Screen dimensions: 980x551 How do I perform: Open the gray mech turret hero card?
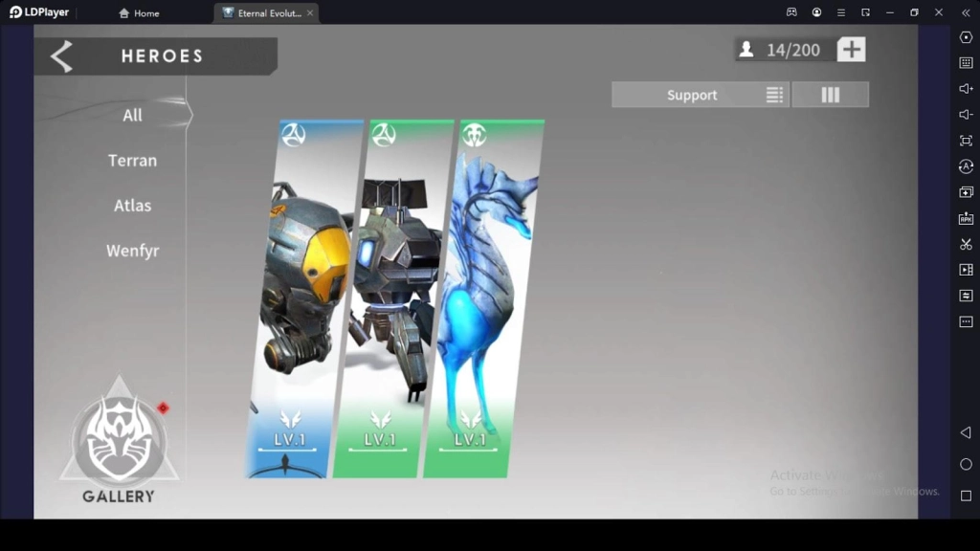(x=394, y=298)
